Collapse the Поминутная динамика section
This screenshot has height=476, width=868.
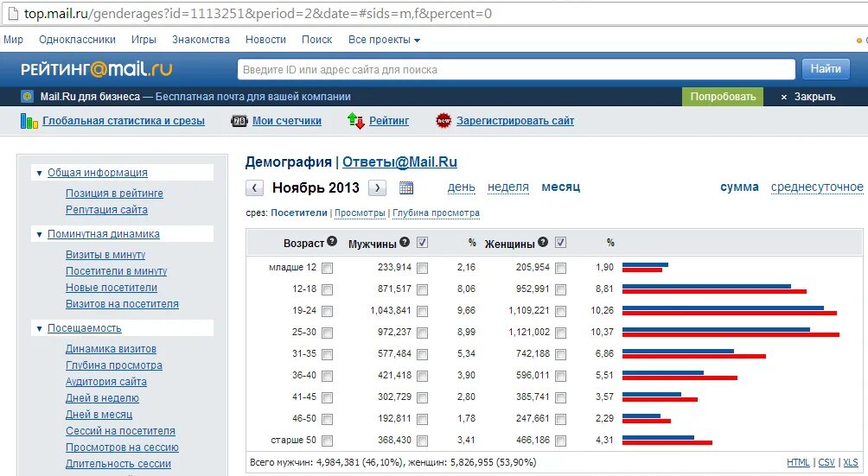point(39,234)
